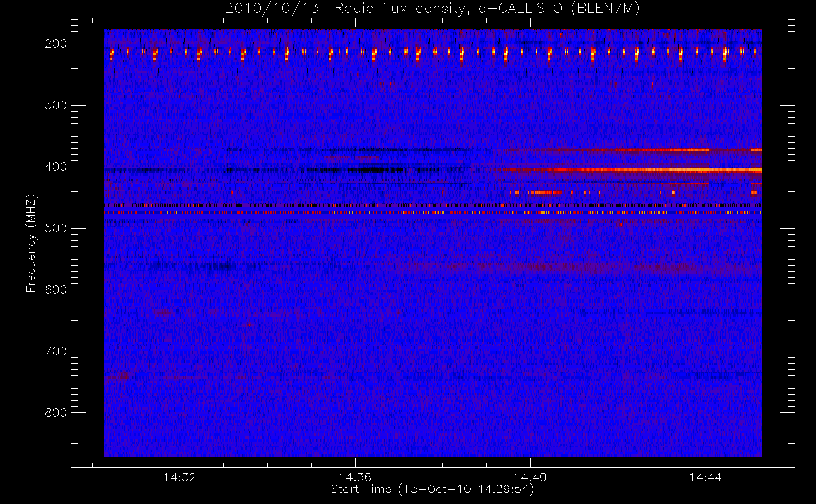Click the '14:36' time axis label
Viewport: 816px width, 504px height.
pos(355,477)
